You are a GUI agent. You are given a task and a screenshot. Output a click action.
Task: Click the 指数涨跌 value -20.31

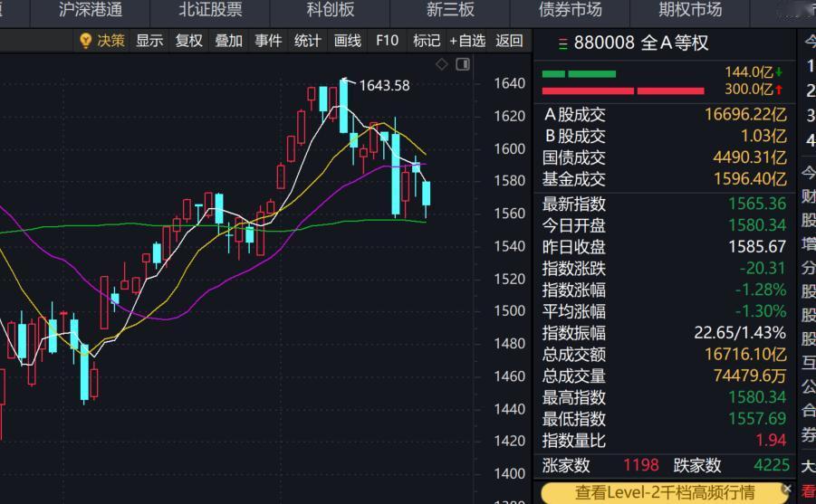(x=763, y=269)
